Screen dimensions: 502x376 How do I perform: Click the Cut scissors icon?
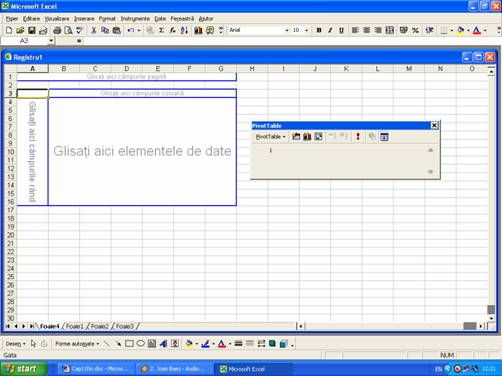[94, 30]
